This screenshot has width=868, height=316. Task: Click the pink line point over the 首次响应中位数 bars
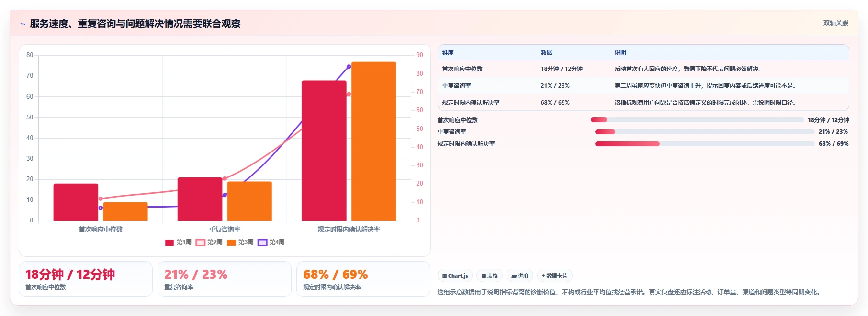click(101, 199)
